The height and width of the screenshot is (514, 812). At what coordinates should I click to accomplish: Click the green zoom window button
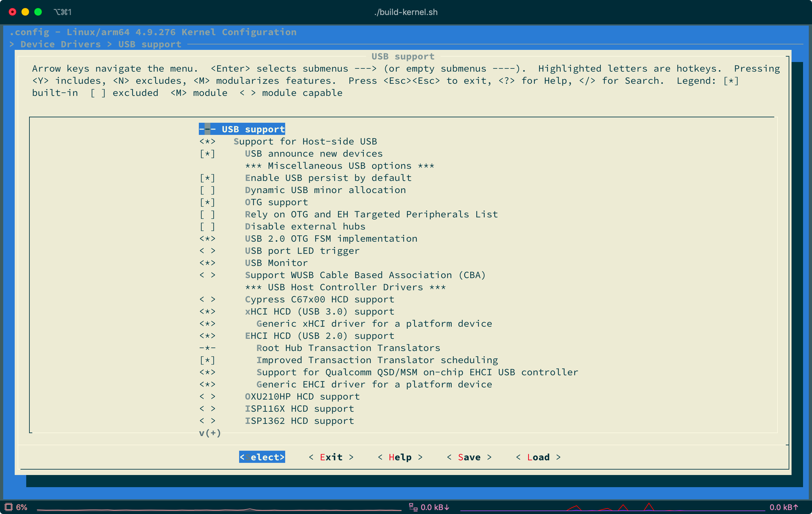38,12
